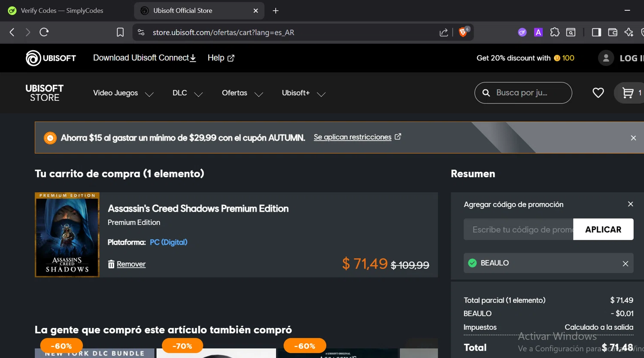644x358 pixels.
Task: Open the puzzle-piece Extensions menu
Action: 555,32
